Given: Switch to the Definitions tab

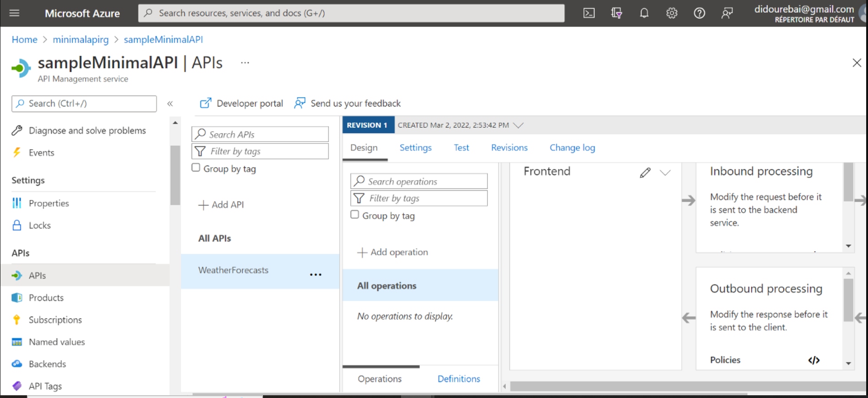Looking at the screenshot, I should coord(458,379).
